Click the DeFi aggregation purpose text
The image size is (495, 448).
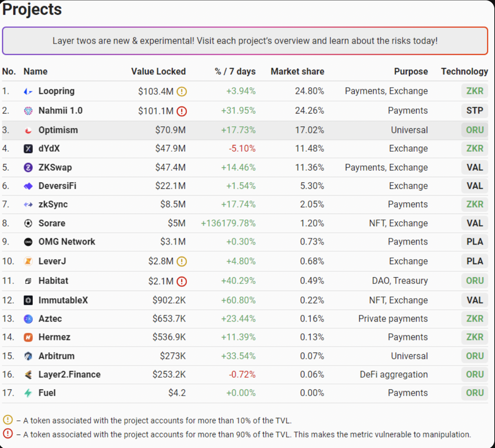[394, 374]
